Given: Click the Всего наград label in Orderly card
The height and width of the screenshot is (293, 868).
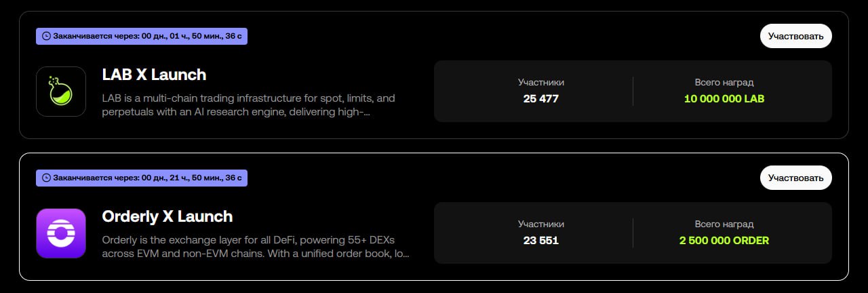Looking at the screenshot, I should (x=724, y=224).
